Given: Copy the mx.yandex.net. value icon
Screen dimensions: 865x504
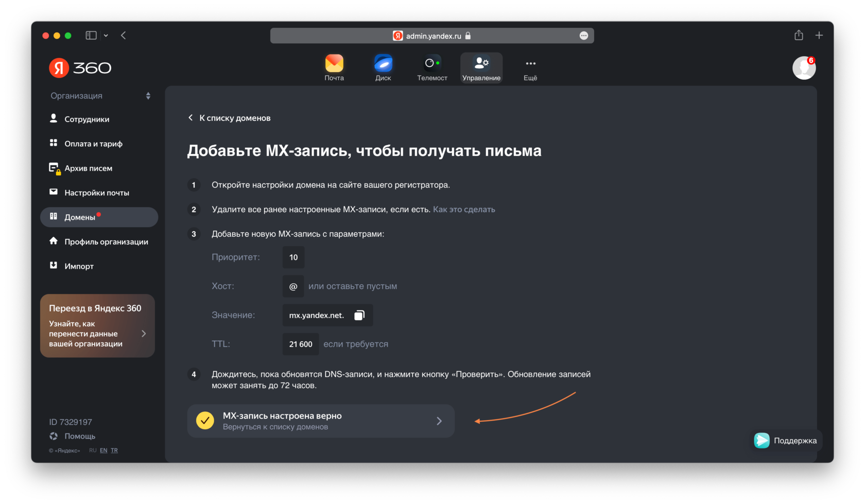Looking at the screenshot, I should [x=359, y=315].
